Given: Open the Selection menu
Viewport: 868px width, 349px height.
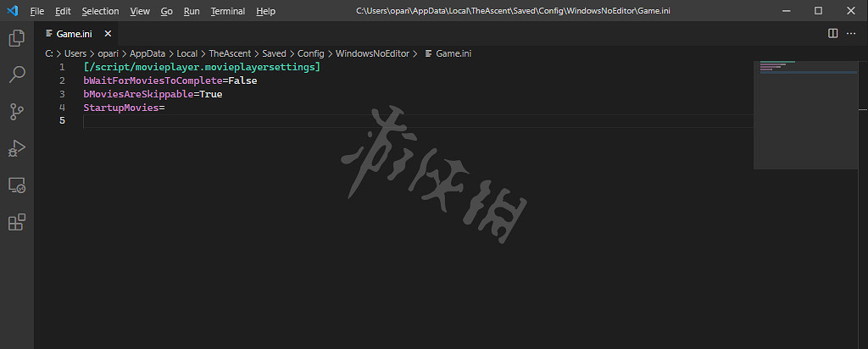Looking at the screenshot, I should [100, 11].
